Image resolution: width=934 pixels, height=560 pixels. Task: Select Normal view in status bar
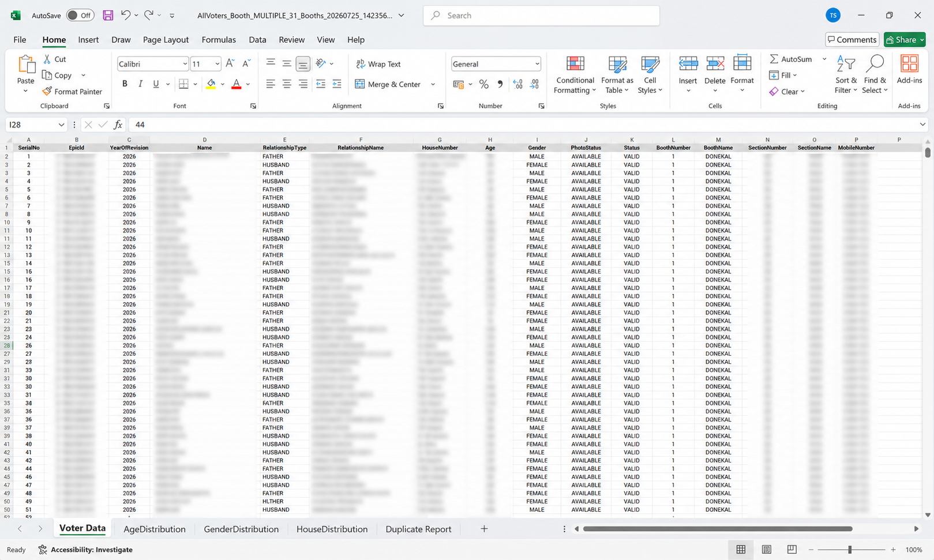741,550
